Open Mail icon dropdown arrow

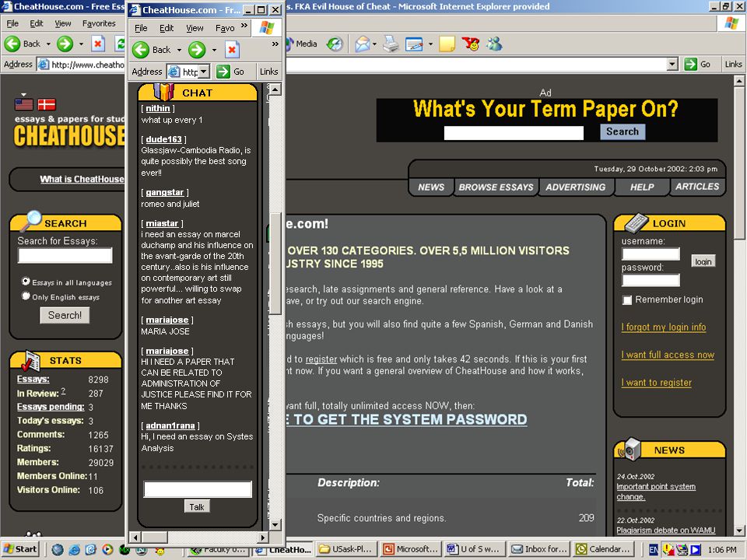374,44
